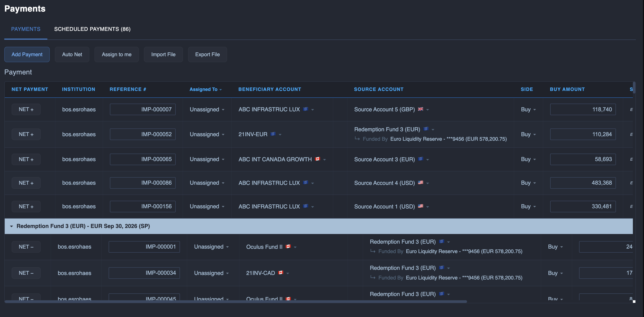This screenshot has height=317, width=644.
Task: Click the Reference # column header
Action: (128, 89)
